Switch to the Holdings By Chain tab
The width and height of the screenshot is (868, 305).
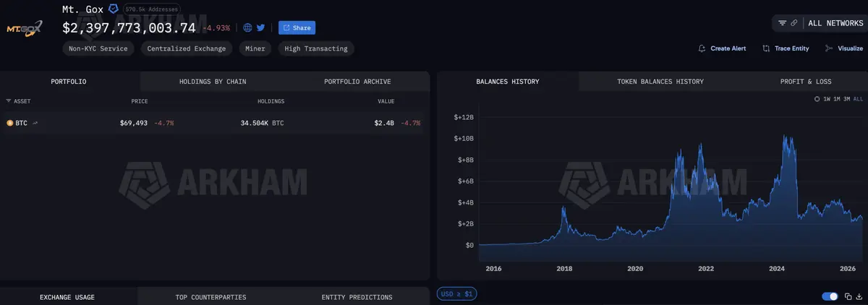tap(213, 82)
